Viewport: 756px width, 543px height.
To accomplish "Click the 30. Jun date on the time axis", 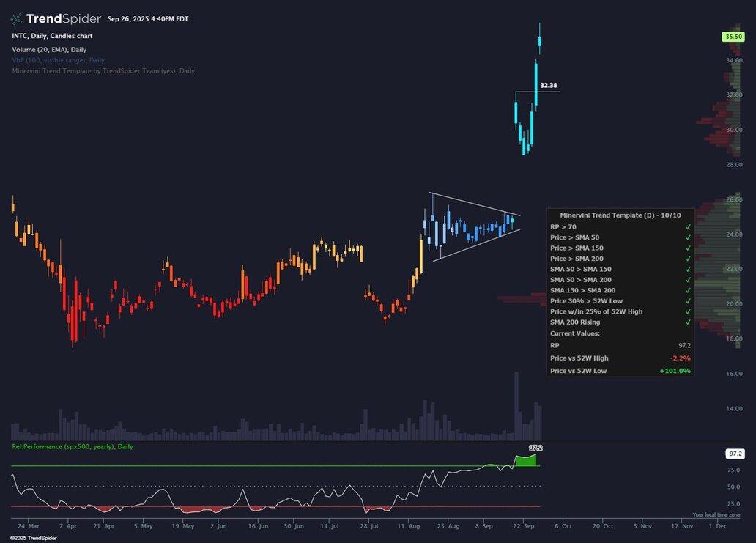I will point(294,526).
